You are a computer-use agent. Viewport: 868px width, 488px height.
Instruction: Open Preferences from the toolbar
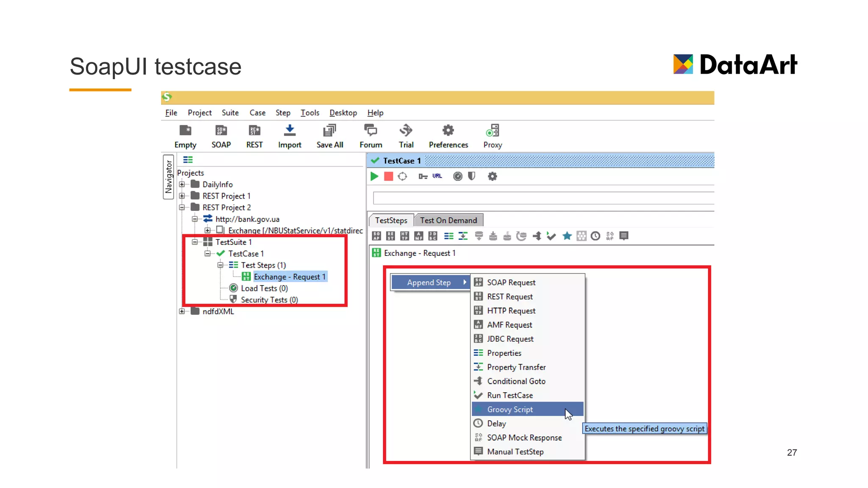tap(448, 136)
